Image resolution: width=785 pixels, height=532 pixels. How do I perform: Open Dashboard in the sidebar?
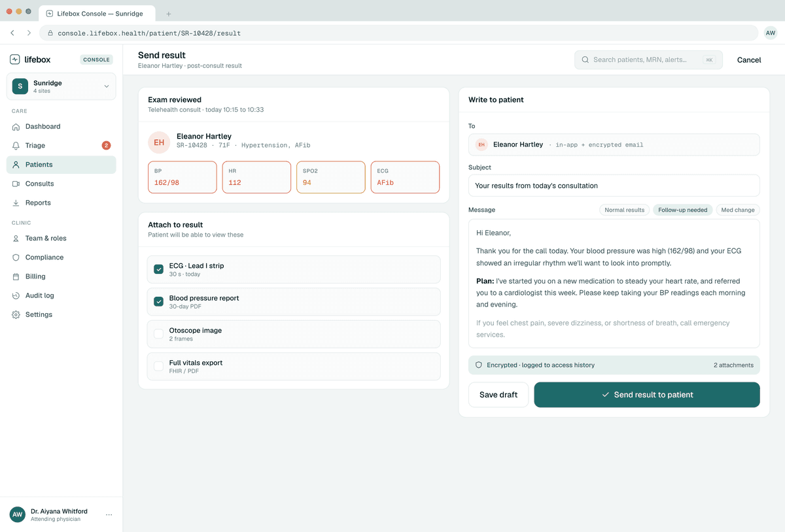click(x=61, y=127)
